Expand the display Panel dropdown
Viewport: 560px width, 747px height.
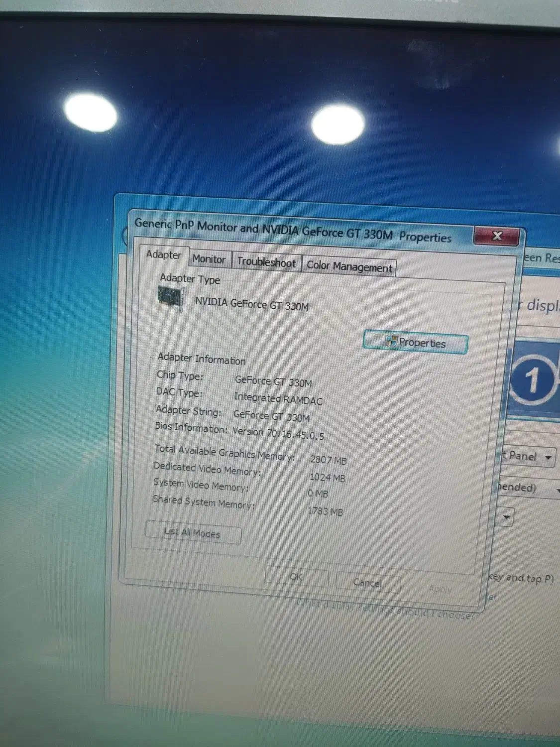pyautogui.click(x=548, y=457)
